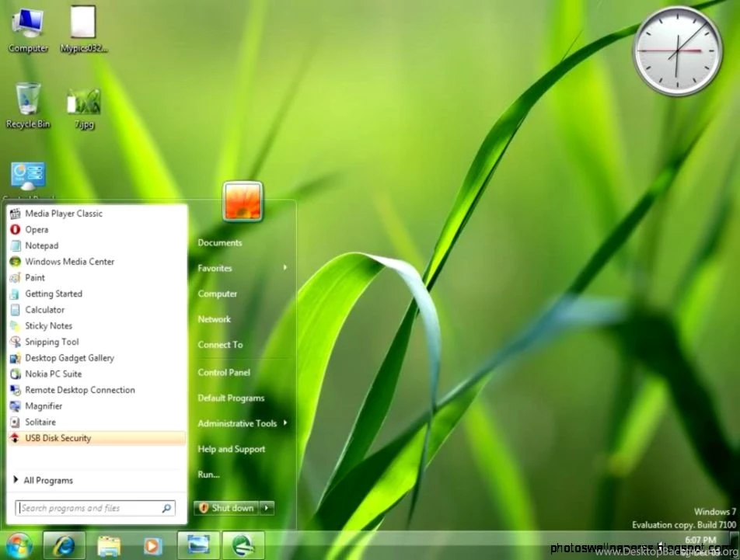
Task: Open Default Programs from Start menu
Action: tap(232, 398)
